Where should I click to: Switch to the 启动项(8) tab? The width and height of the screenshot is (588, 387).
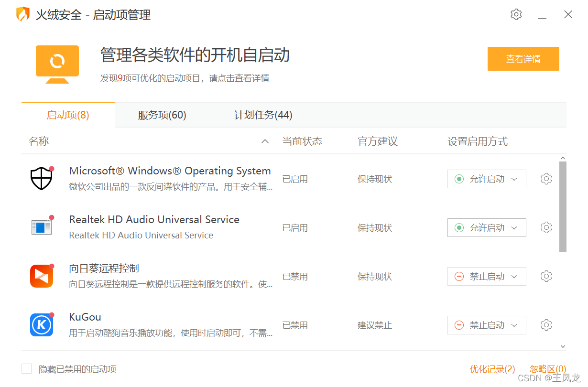coord(68,115)
